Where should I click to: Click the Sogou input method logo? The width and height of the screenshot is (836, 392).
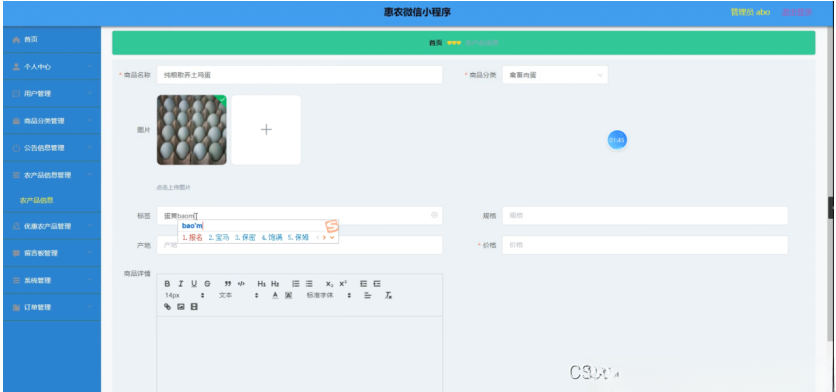click(x=332, y=226)
